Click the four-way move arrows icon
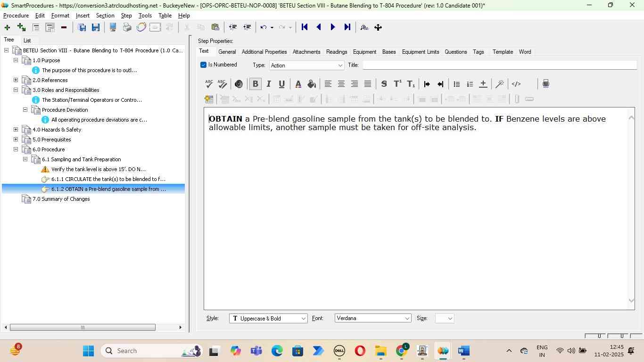The width and height of the screenshot is (644, 362). point(378,27)
